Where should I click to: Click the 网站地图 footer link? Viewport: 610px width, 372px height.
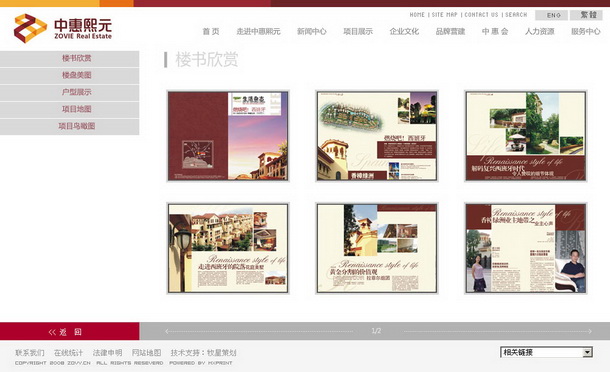pyautogui.click(x=146, y=353)
